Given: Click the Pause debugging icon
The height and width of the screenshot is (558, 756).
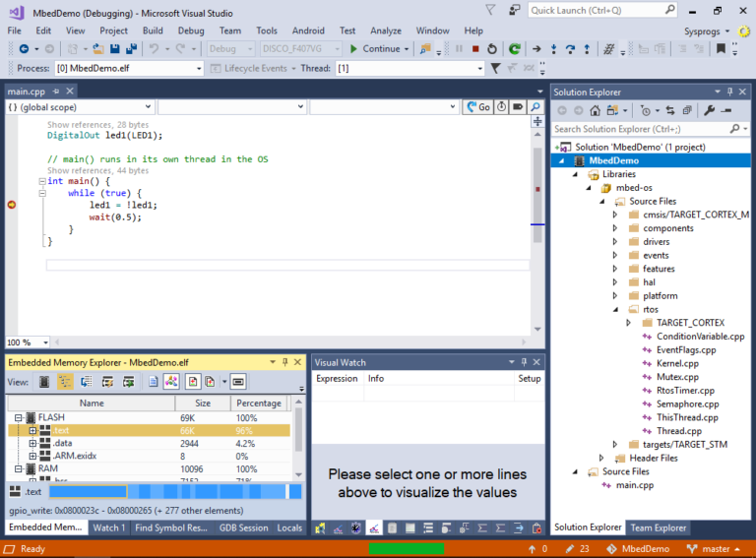Looking at the screenshot, I should point(459,48).
